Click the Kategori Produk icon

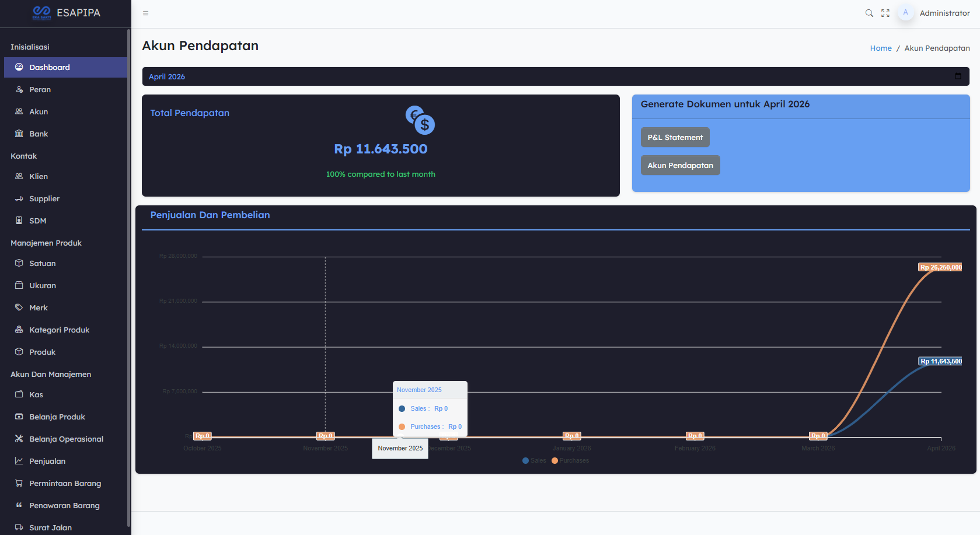[19, 330]
